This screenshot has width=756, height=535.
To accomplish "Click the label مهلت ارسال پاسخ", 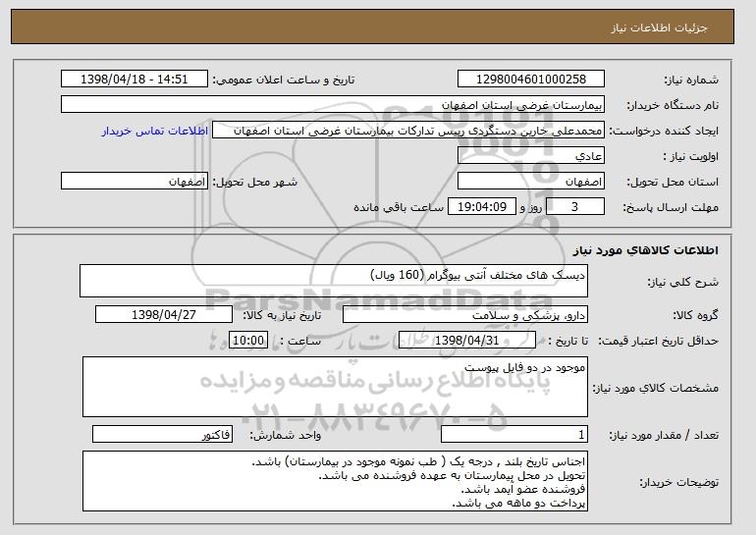I will click(x=671, y=207).
